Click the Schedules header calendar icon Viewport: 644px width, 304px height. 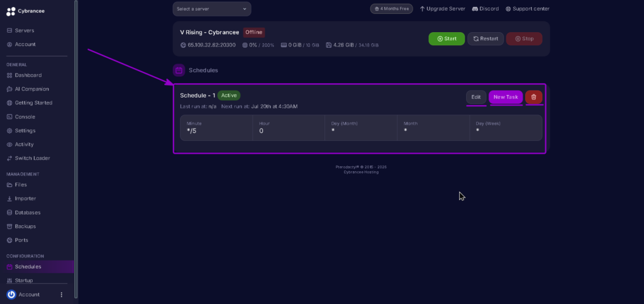coord(179,70)
